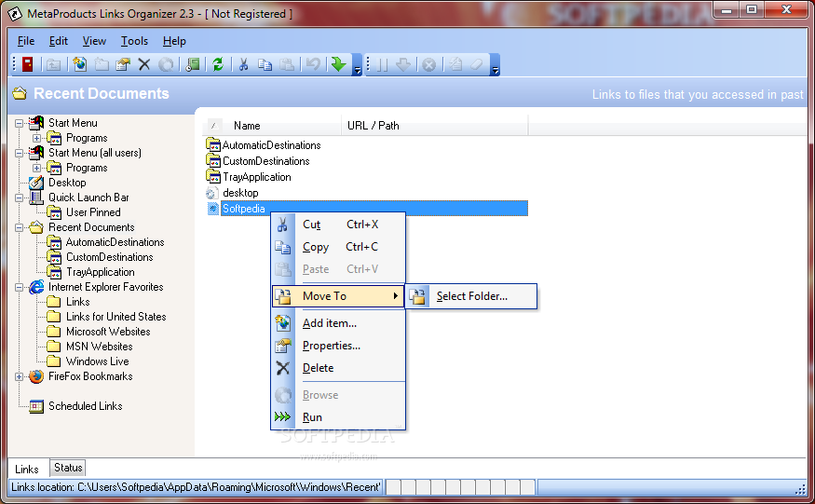Viewport: 815px width, 504px height.
Task: Click the disabled Paste toolbar icon
Action: (287, 64)
